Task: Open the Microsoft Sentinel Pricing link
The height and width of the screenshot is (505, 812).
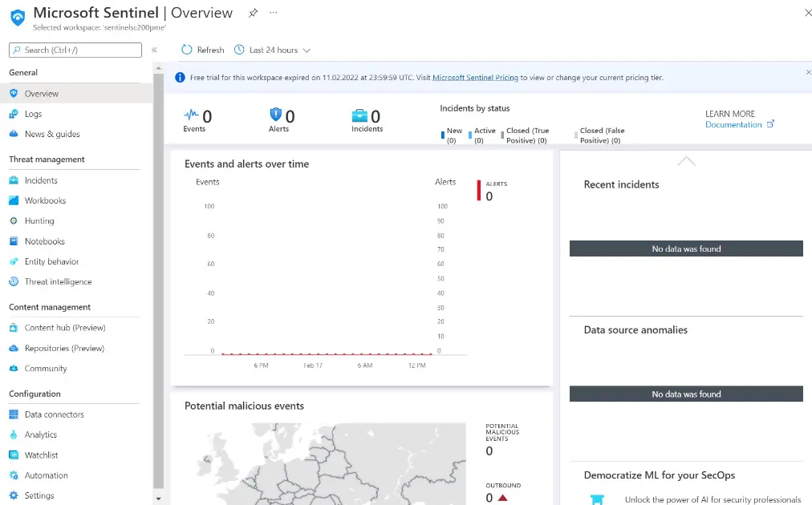Action: (475, 78)
